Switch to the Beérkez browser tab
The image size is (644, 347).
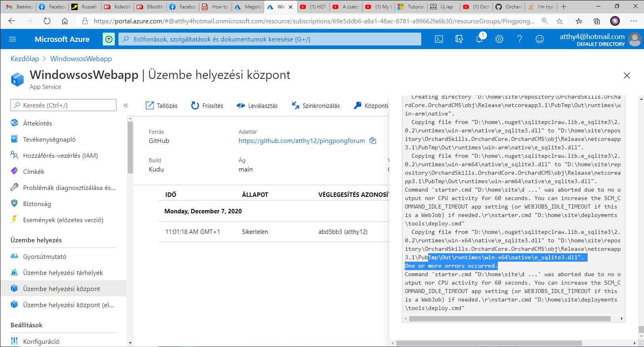(x=20, y=7)
